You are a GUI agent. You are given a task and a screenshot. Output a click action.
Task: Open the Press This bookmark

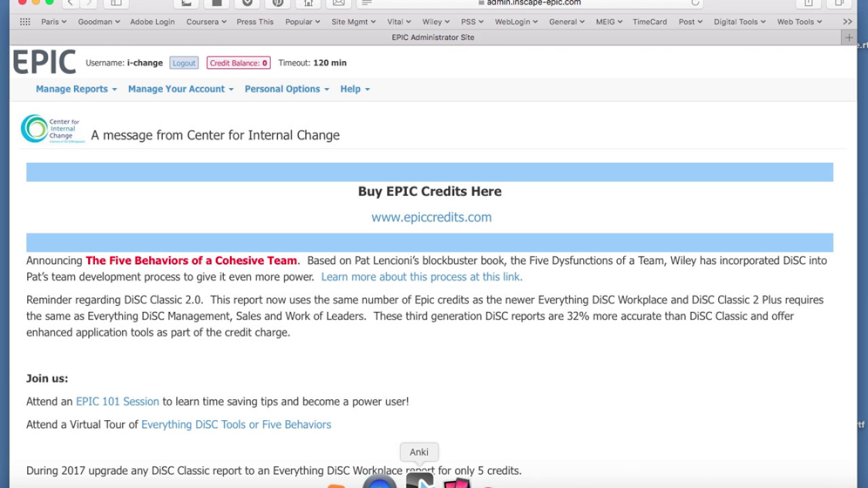tap(255, 22)
